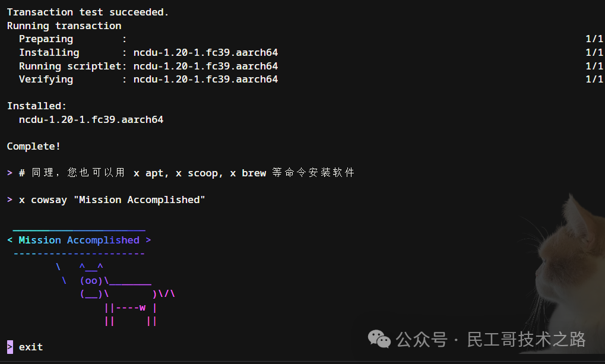Click the highlighted prompt cursor before exit
605x364 pixels.
(x=9, y=347)
